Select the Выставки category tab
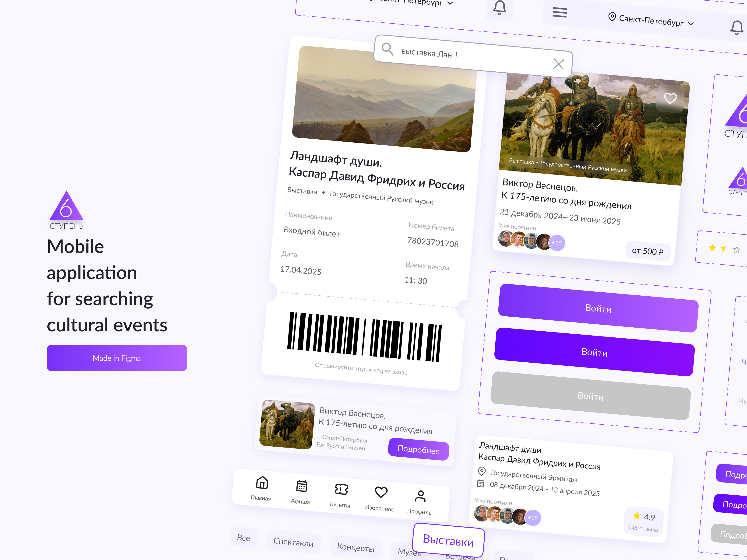Image resolution: width=747 pixels, height=560 pixels. click(448, 540)
